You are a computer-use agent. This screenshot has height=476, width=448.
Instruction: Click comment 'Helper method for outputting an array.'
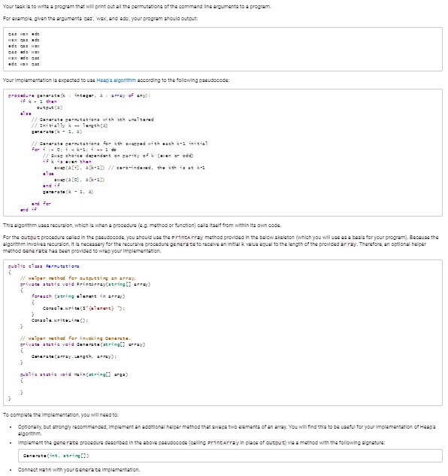78,278
